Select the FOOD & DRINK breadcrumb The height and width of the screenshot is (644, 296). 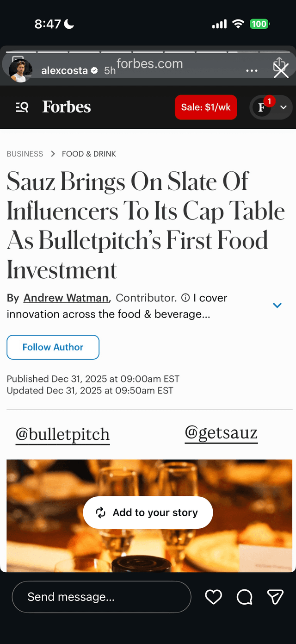click(x=89, y=154)
